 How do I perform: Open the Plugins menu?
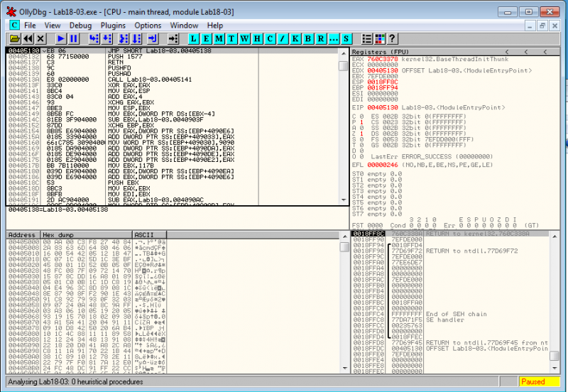pyautogui.click(x=113, y=26)
